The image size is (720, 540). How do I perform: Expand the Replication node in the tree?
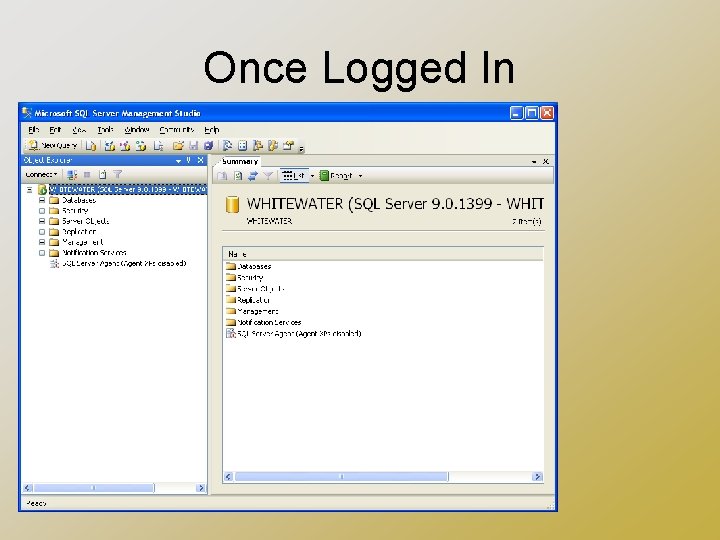pyautogui.click(x=42, y=232)
